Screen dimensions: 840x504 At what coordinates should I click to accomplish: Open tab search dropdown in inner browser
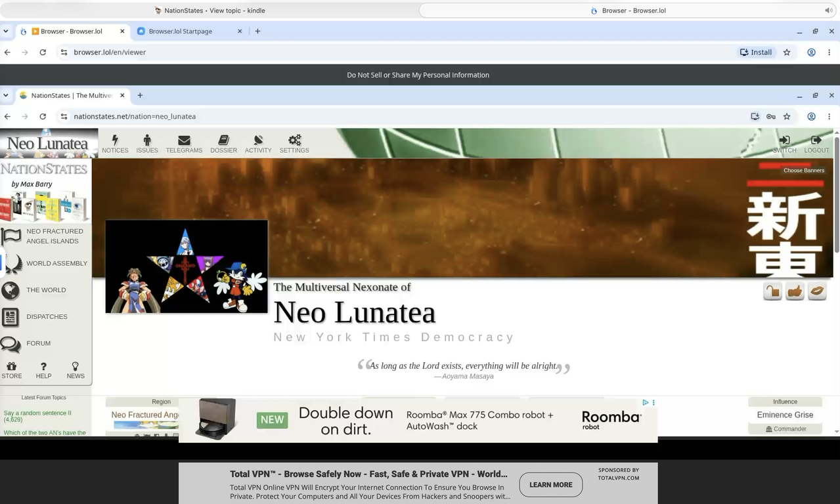(6, 95)
